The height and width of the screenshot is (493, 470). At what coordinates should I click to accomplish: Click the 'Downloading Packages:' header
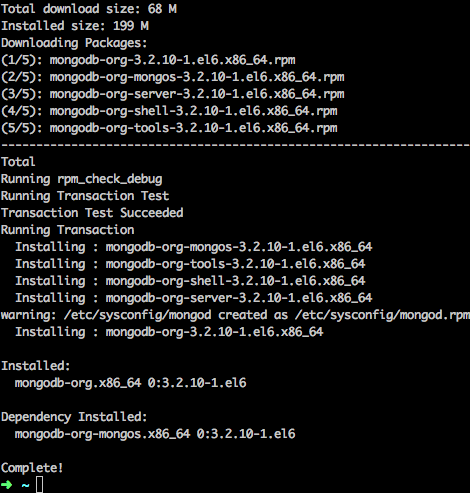[74, 43]
